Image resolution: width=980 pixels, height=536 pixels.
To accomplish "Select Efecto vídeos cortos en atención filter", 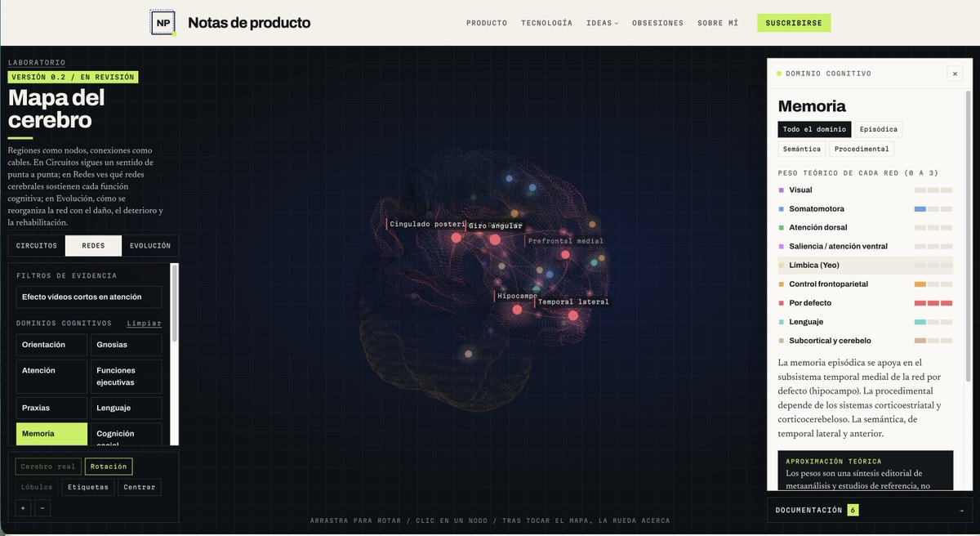I will [x=89, y=297].
